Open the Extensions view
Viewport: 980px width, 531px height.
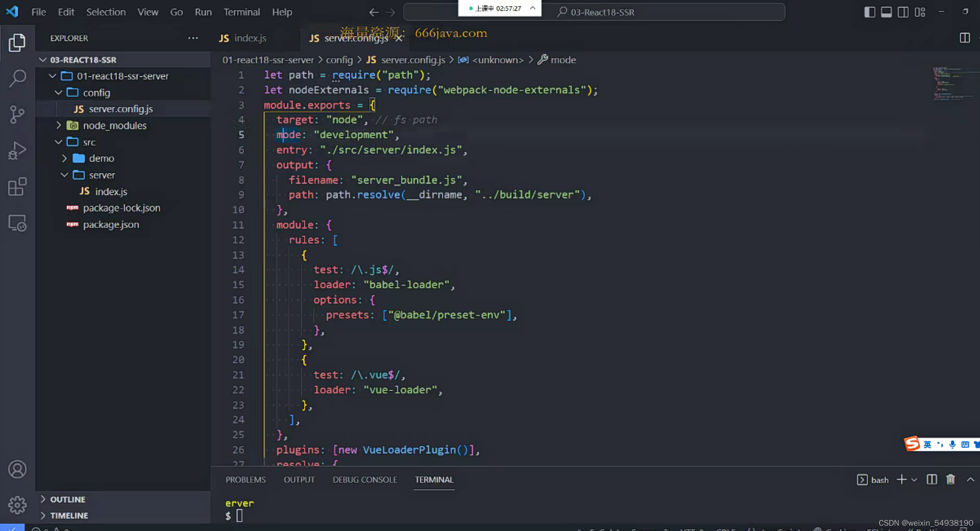pyautogui.click(x=17, y=187)
